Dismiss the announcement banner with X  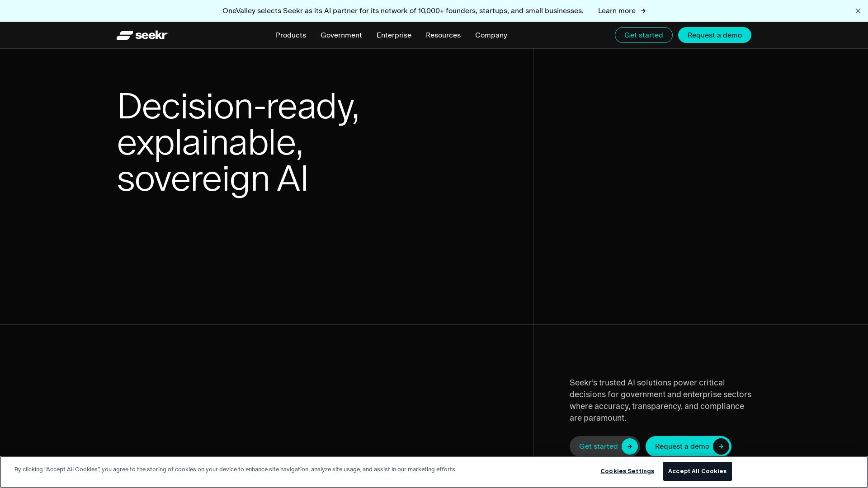pyautogui.click(x=858, y=11)
